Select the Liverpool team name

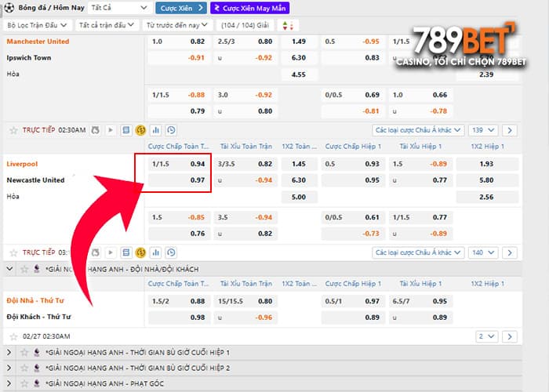pos(22,164)
